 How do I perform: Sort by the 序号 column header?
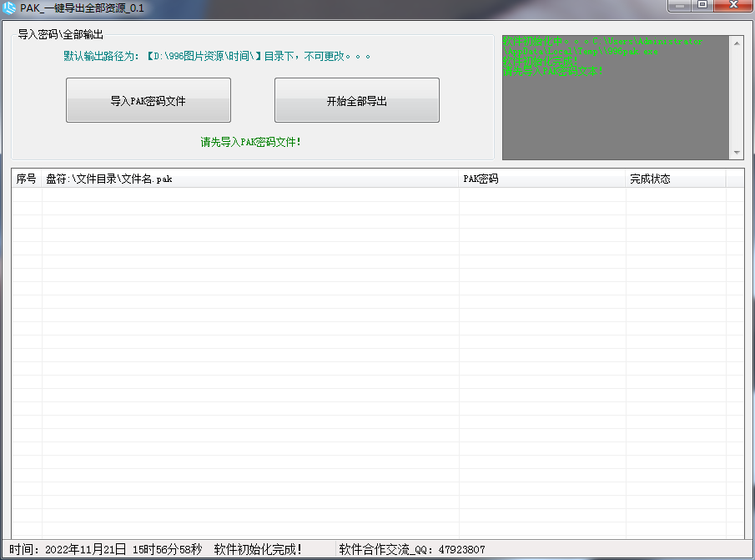[27, 179]
